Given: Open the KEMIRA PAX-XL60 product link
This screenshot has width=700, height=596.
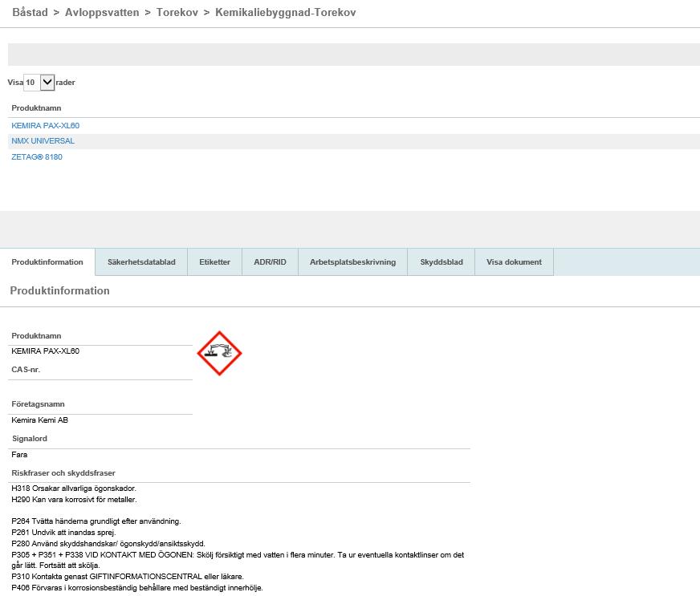Looking at the screenshot, I should [x=46, y=126].
